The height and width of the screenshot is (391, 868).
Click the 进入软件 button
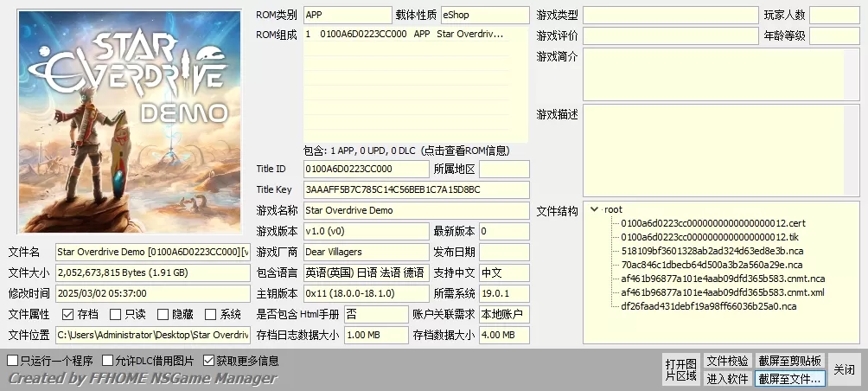pos(727,378)
